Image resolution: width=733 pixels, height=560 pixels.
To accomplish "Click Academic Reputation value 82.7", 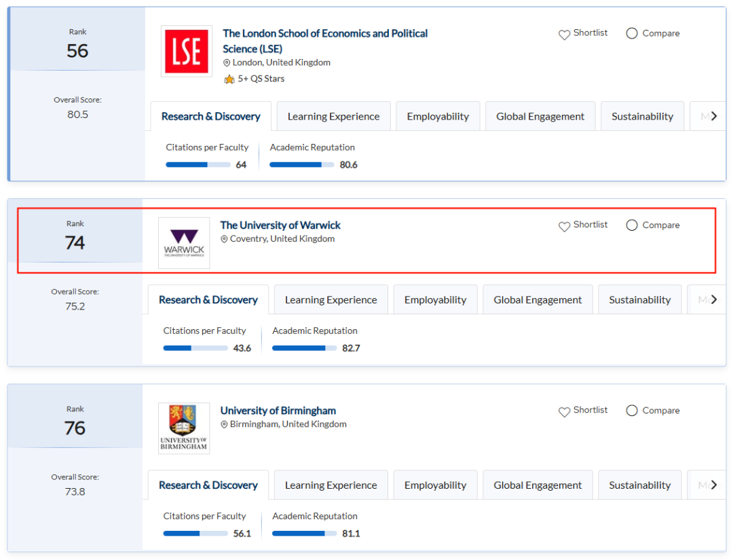I will click(351, 348).
